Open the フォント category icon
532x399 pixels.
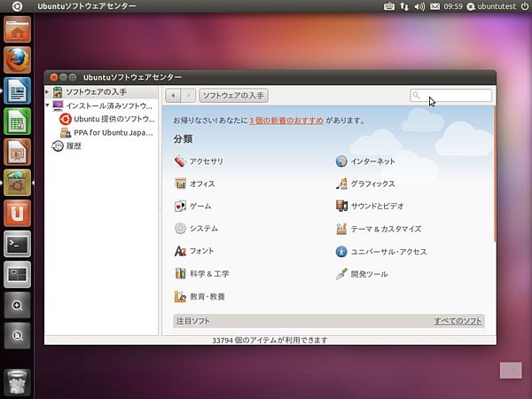pyautogui.click(x=180, y=251)
